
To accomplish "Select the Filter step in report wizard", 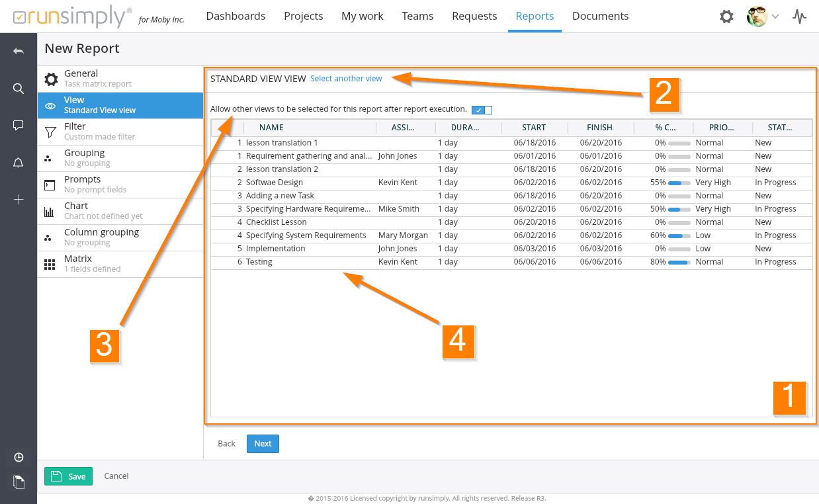I will point(120,132).
